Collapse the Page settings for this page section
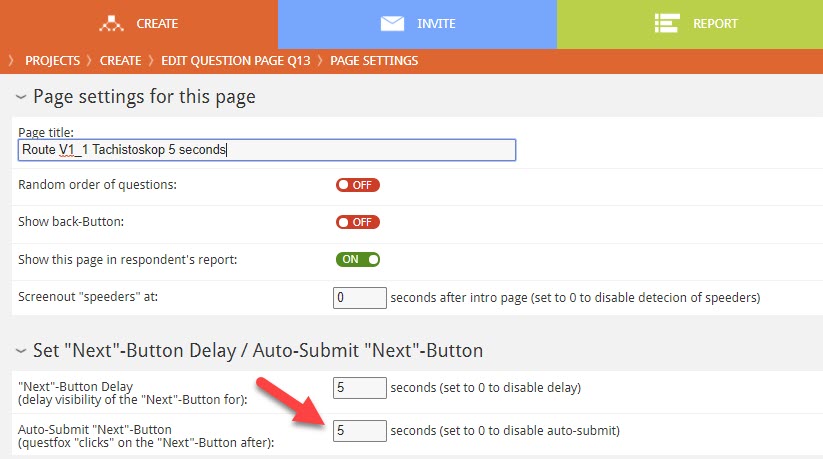Viewport: 823px width, 459px height. [x=20, y=97]
